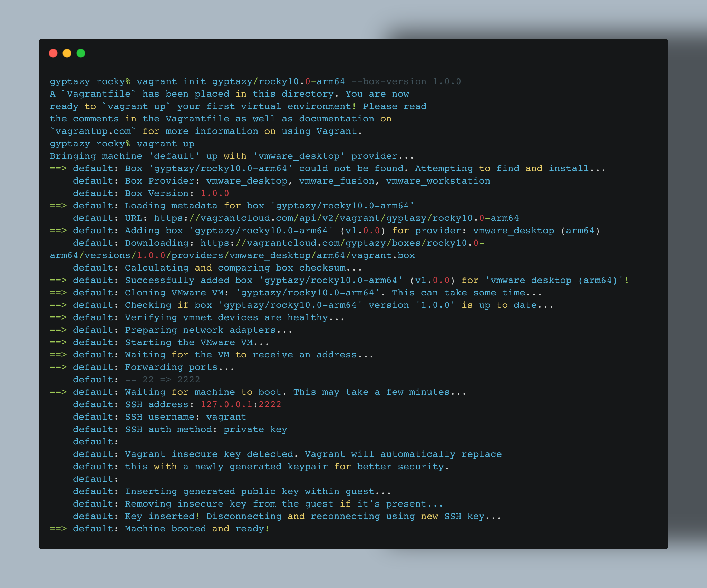Screen dimensions: 707x588
Task: Click 'A `Vagrantfile` has been placed' line
Action: click(x=230, y=94)
